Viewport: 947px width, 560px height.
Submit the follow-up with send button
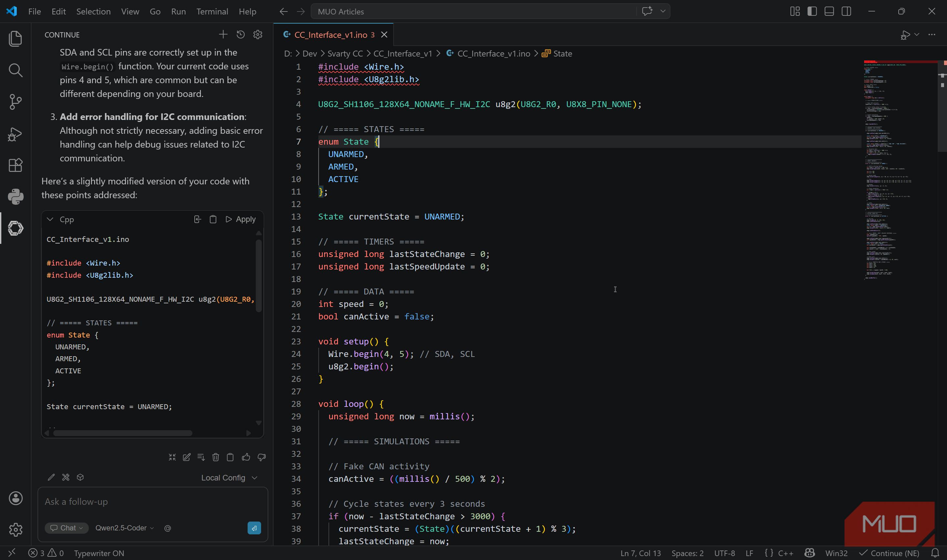254,528
